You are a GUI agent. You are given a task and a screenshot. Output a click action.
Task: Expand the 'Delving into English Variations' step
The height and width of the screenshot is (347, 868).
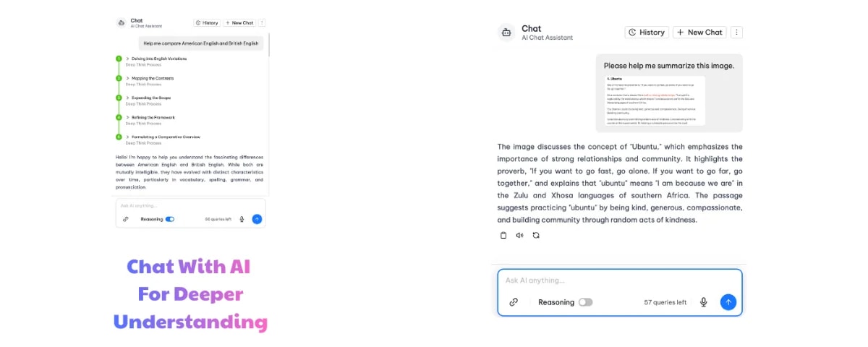(x=127, y=59)
